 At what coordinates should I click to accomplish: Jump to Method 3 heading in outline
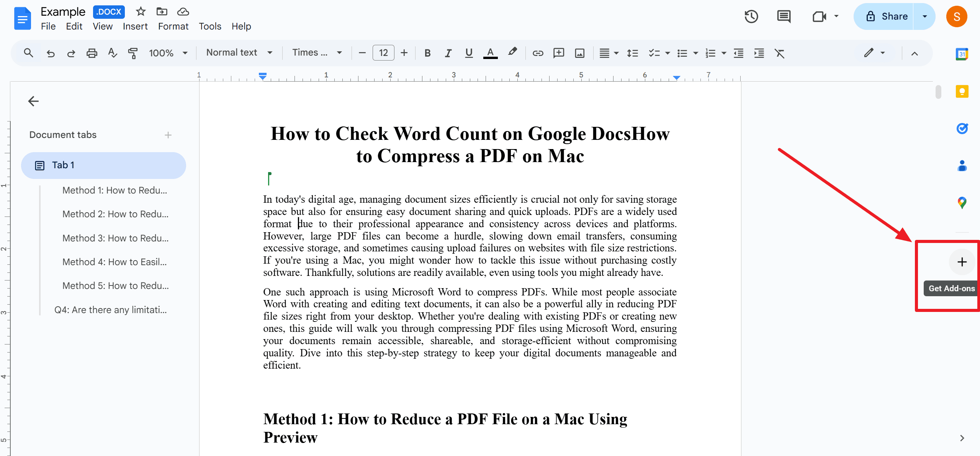tap(115, 238)
